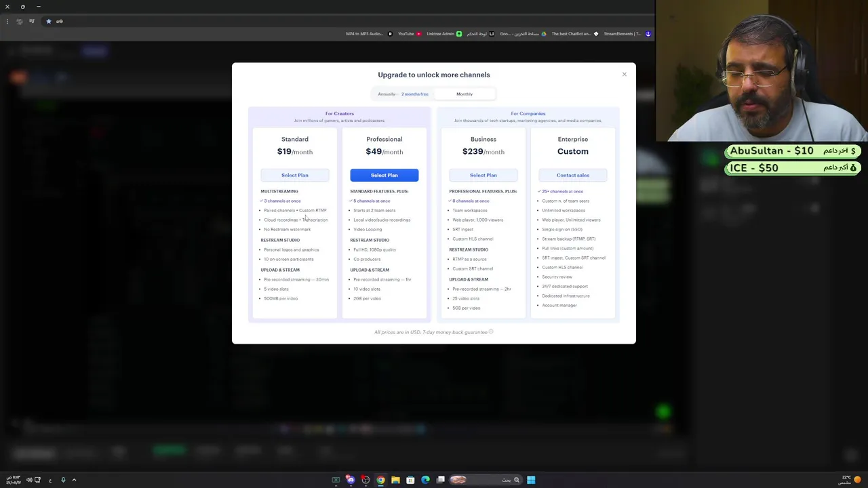868x488 pixels.
Task: Select the Standard $19 plan
Action: click(295, 175)
